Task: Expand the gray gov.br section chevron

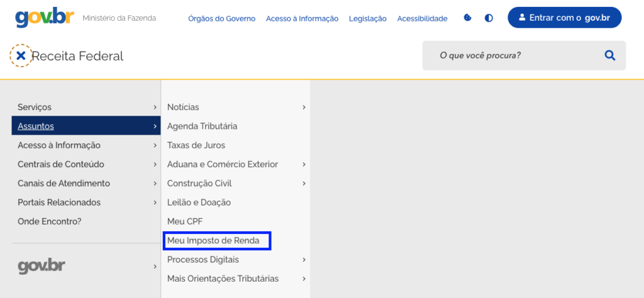Action: [155, 267]
